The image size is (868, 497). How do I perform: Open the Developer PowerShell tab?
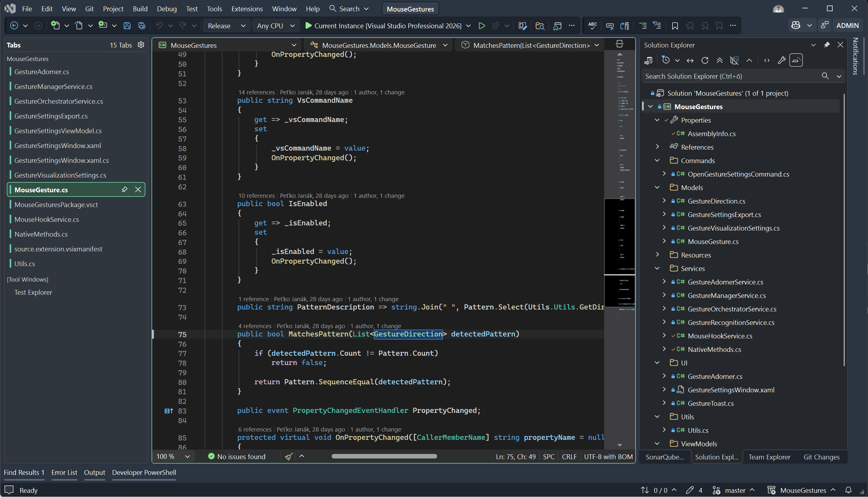144,472
